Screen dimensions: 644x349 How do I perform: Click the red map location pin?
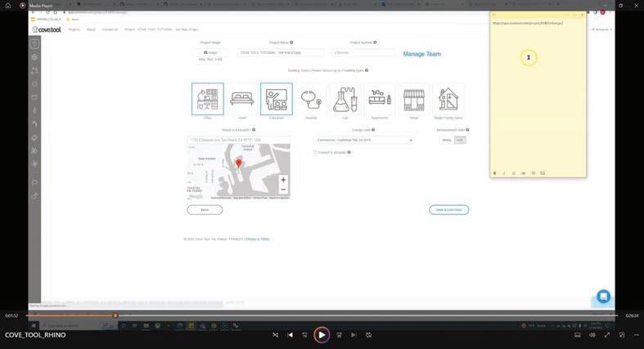click(239, 163)
